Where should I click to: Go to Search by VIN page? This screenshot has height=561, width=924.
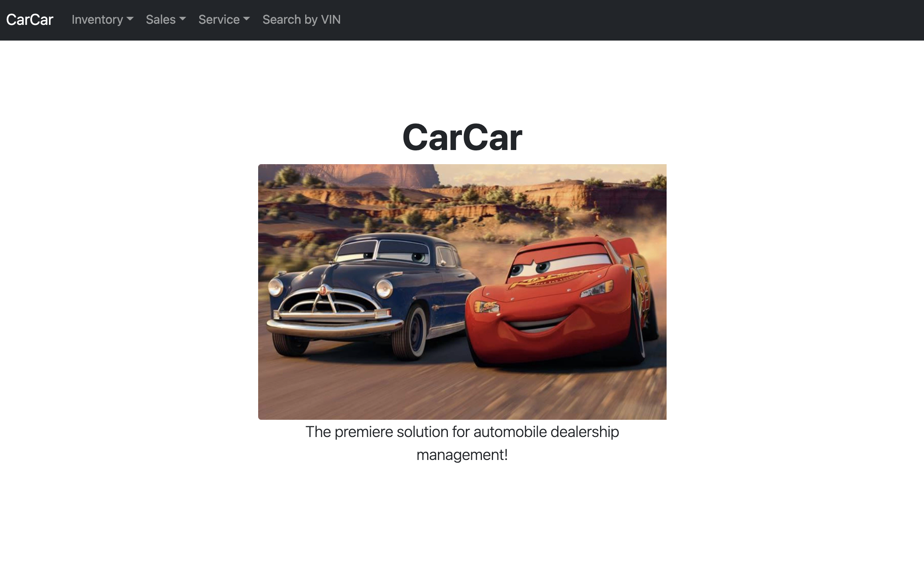301,20
